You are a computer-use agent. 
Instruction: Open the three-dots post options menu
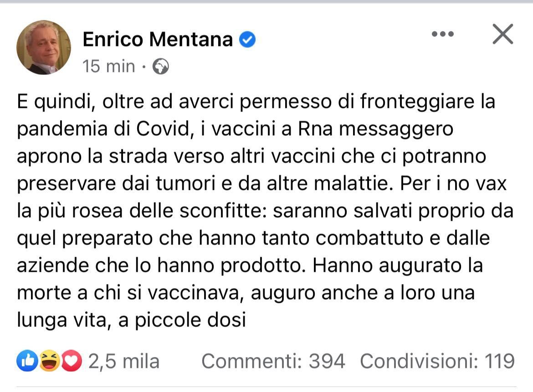442,34
